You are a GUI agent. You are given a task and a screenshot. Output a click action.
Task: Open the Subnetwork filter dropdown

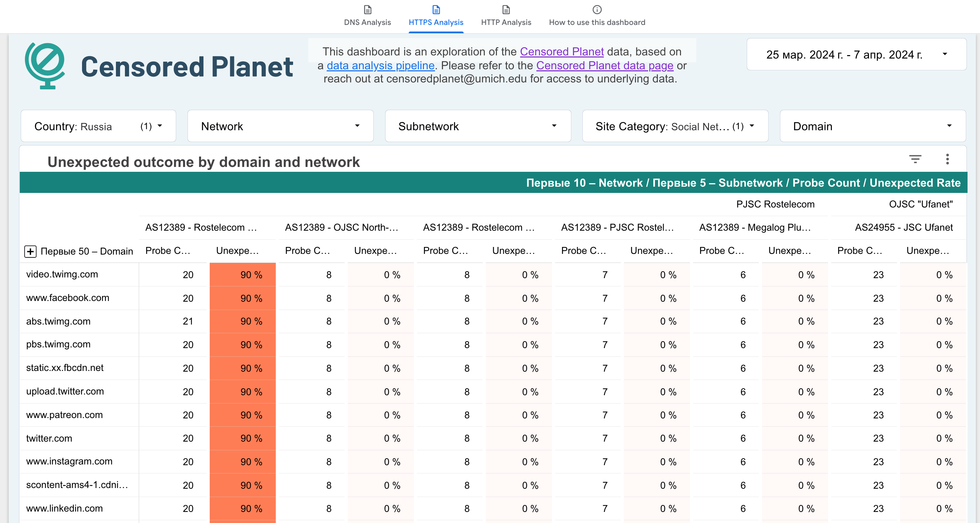click(x=478, y=126)
